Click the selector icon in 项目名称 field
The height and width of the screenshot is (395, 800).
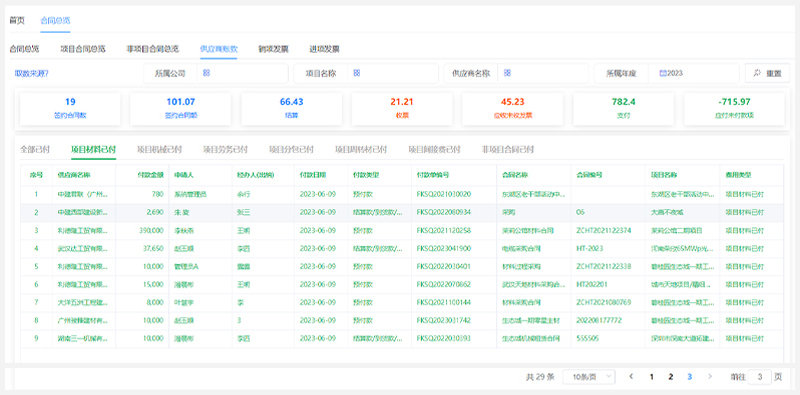357,73
